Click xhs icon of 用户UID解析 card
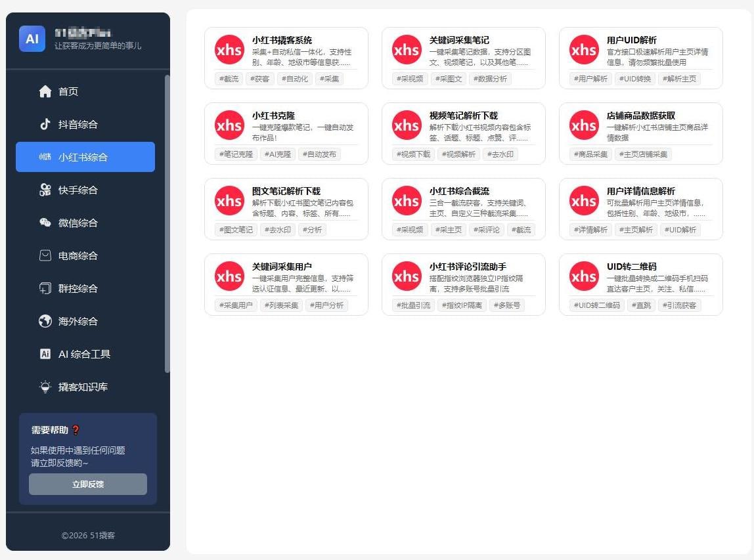 point(584,49)
